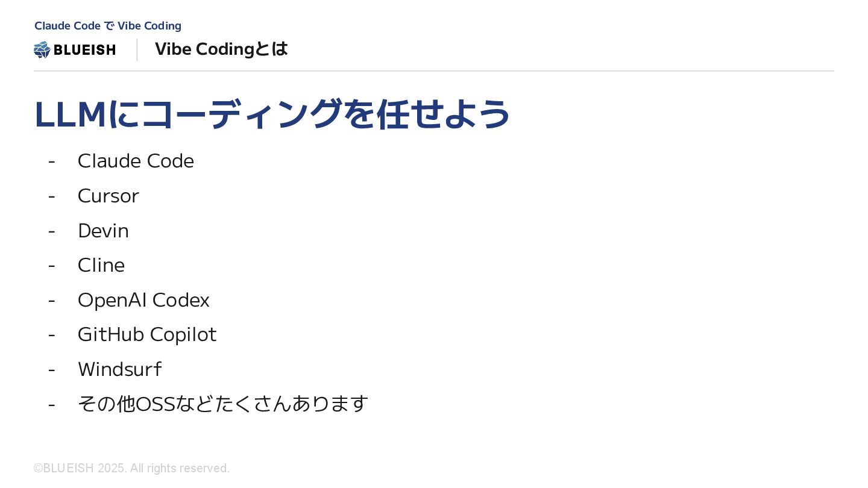Click the dash bullet before 'Claude Code'
The width and height of the screenshot is (868, 488).
52,161
